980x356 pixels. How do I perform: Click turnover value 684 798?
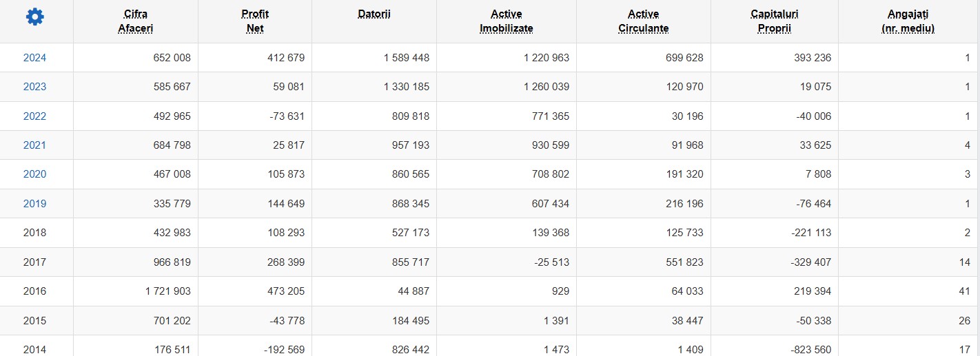pos(172,145)
